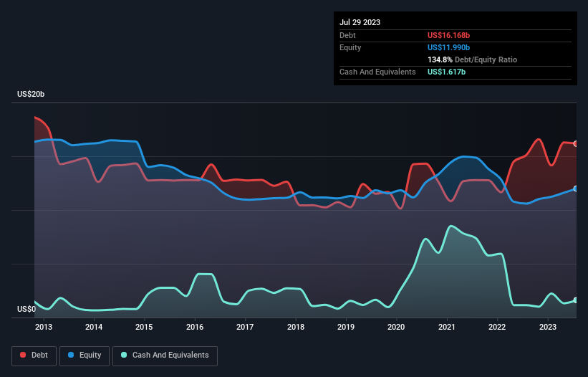
Task: Click the 2013 x-axis label
Action: click(x=44, y=327)
